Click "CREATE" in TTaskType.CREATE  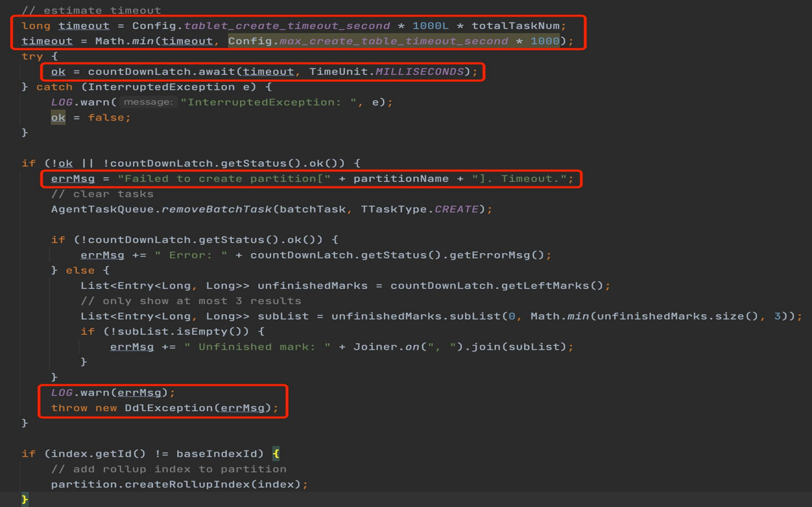457,209
